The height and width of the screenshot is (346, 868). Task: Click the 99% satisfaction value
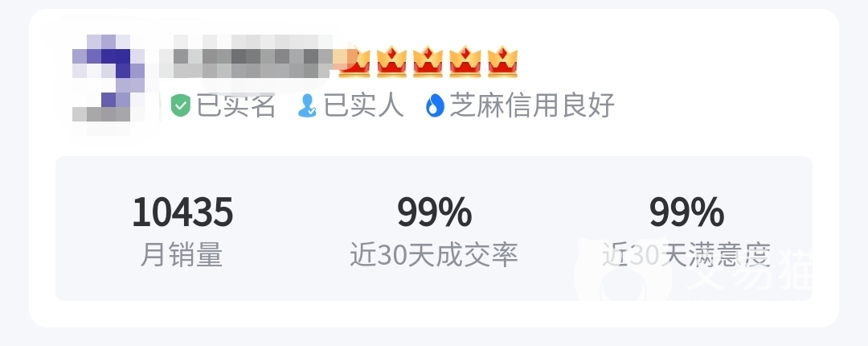[686, 212]
